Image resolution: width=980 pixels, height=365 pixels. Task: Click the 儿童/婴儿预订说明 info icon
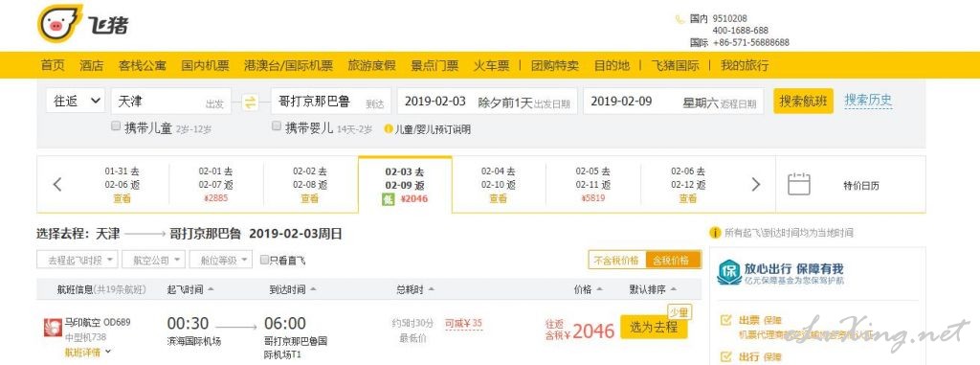[x=389, y=129]
